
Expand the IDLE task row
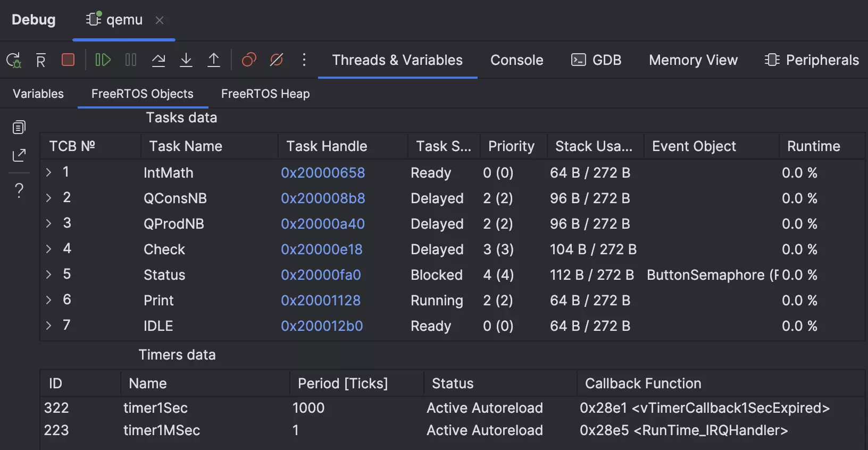[49, 326]
